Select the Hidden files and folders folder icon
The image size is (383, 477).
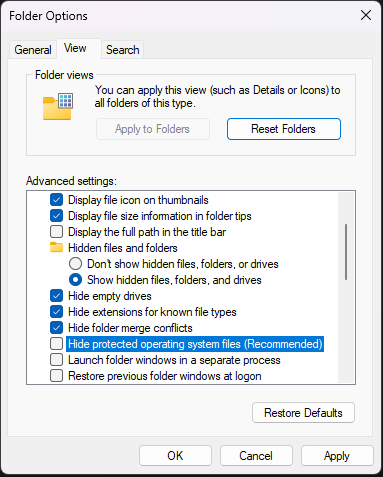pyautogui.click(x=56, y=248)
